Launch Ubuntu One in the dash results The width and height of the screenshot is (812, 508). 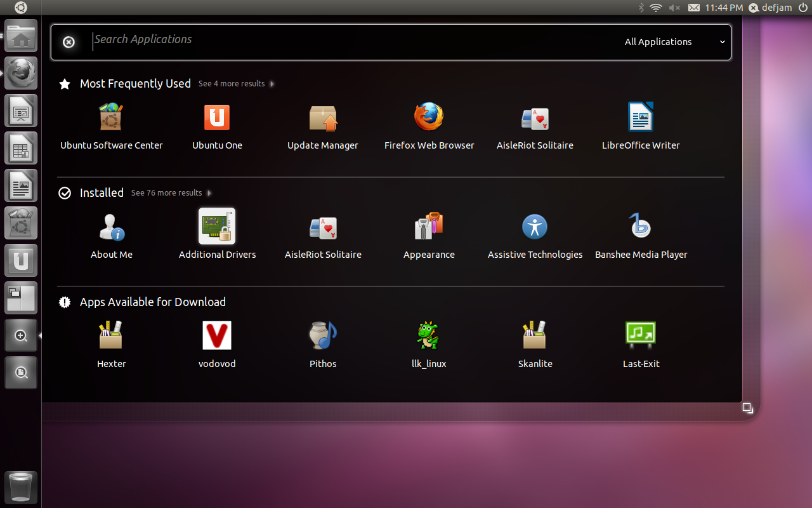(x=217, y=127)
